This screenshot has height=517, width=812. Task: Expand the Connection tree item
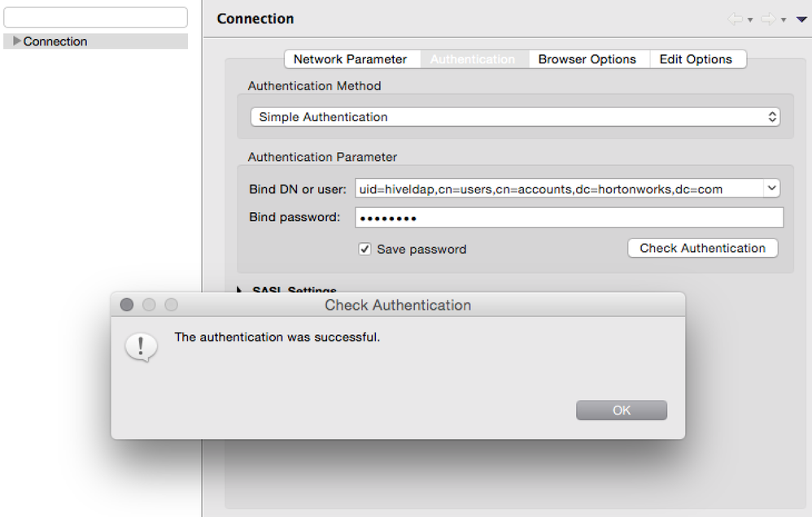pos(17,41)
